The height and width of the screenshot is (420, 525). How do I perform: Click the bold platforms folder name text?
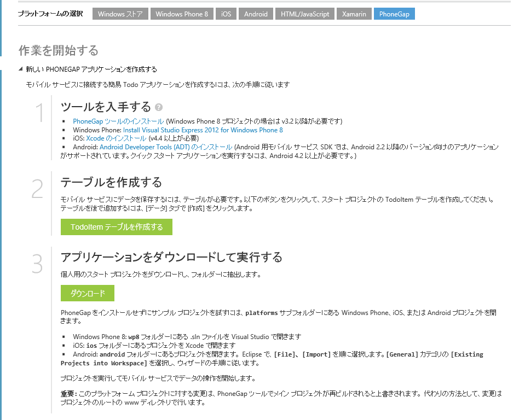point(262,313)
